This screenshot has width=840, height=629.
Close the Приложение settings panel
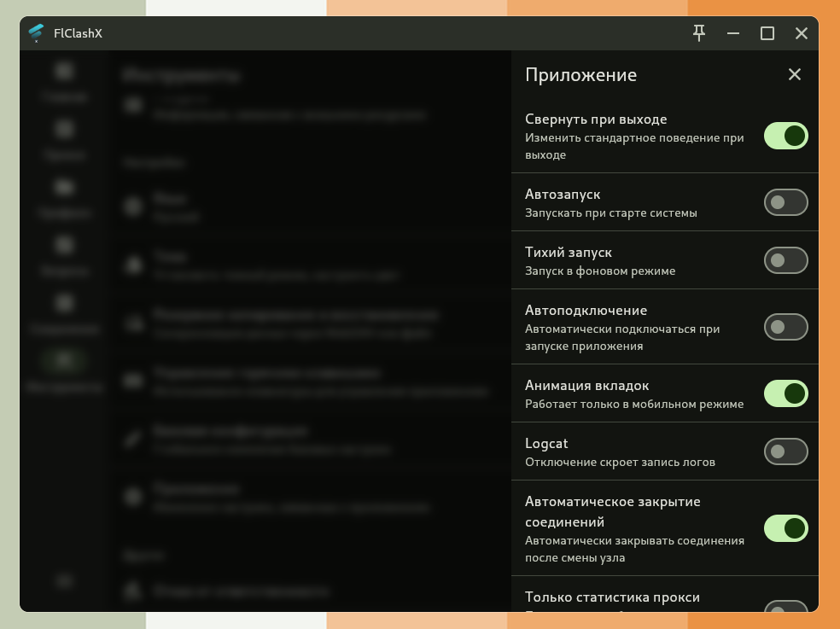tap(794, 74)
